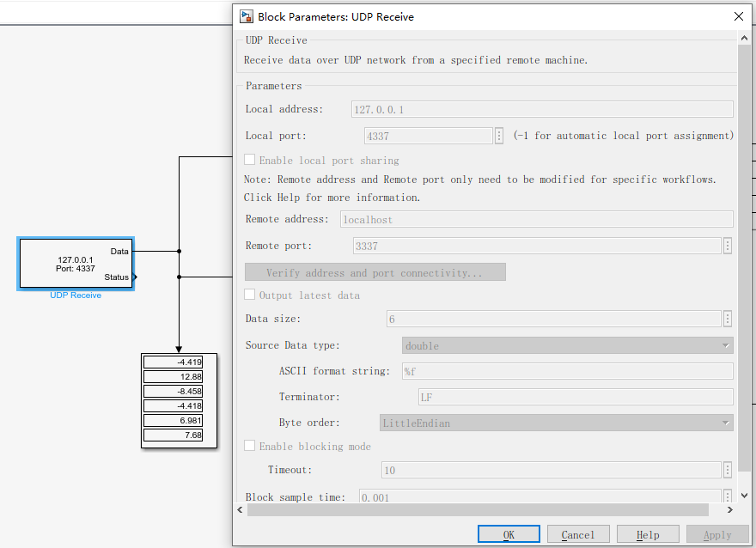Click the Display block showing signal values
The height and width of the screenshot is (548, 756).
pos(179,400)
